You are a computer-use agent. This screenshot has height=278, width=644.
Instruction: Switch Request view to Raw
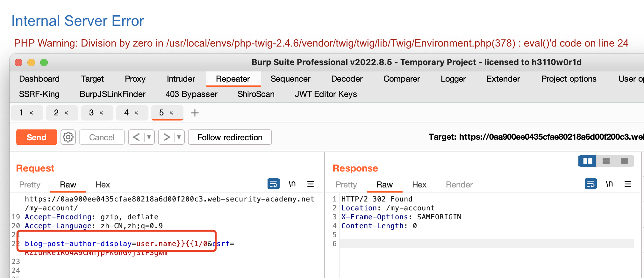[68, 185]
